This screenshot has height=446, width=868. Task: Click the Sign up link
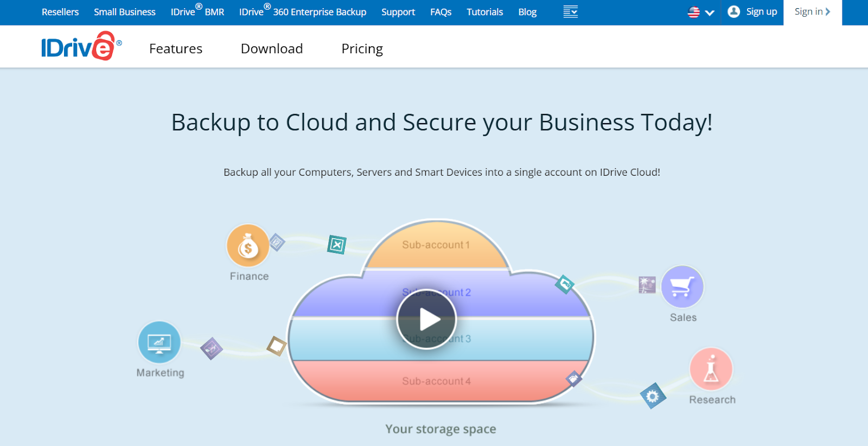[762, 11]
